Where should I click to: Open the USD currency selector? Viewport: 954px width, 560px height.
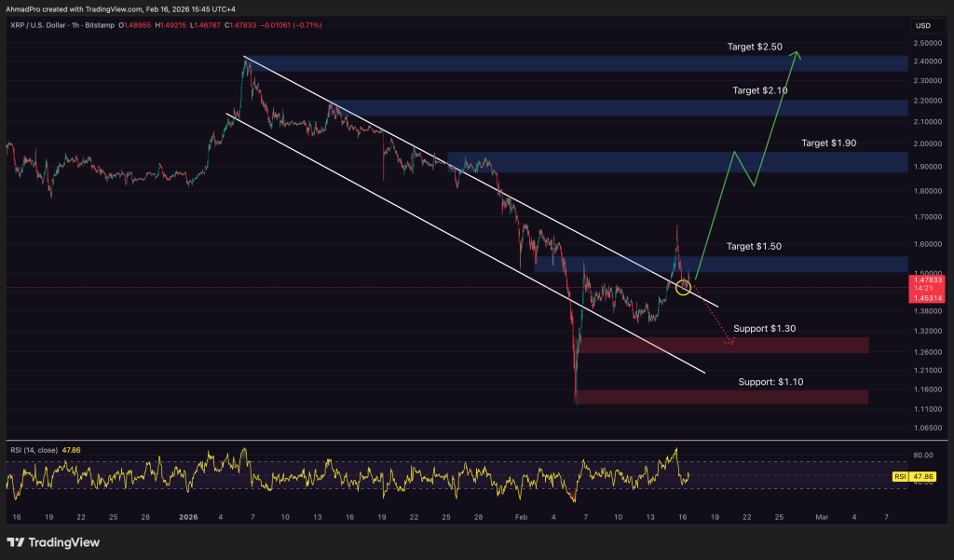coord(922,26)
